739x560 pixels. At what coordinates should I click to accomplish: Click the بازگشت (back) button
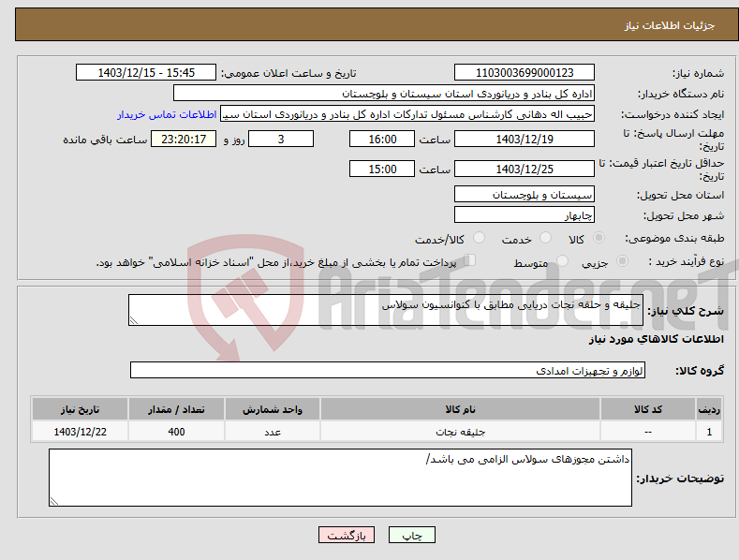point(347,536)
